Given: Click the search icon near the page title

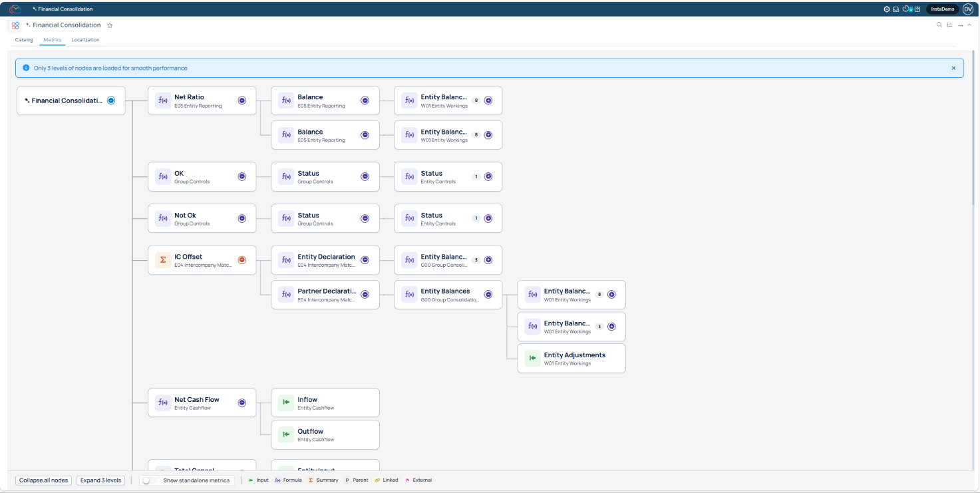Looking at the screenshot, I should coord(939,25).
